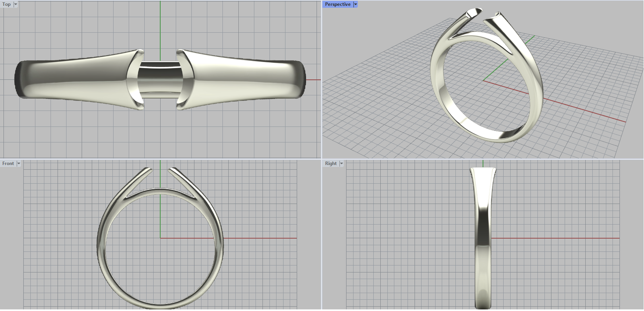Image resolution: width=644 pixels, height=311 pixels.
Task: Open the Top viewport dropdown arrow
Action: tap(16, 4)
